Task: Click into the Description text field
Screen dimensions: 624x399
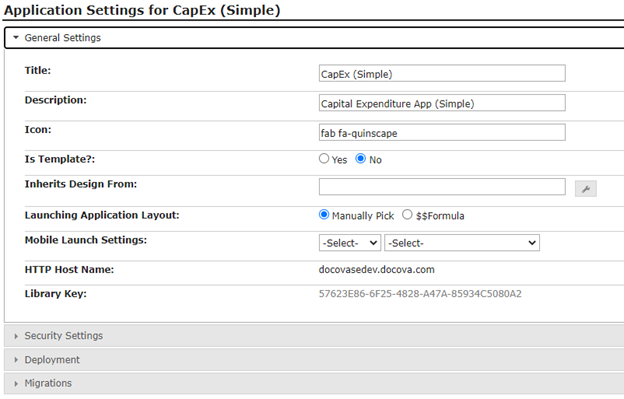Action: [x=442, y=103]
